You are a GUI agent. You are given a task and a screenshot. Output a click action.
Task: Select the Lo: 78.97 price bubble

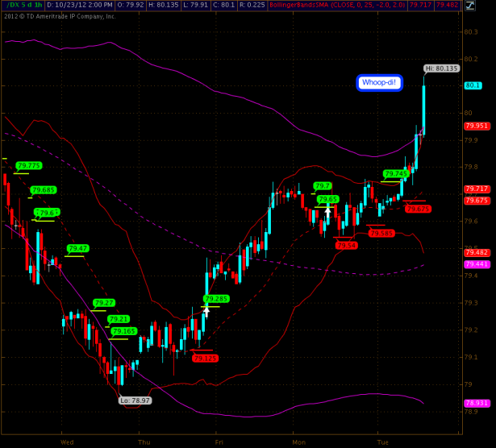(134, 400)
